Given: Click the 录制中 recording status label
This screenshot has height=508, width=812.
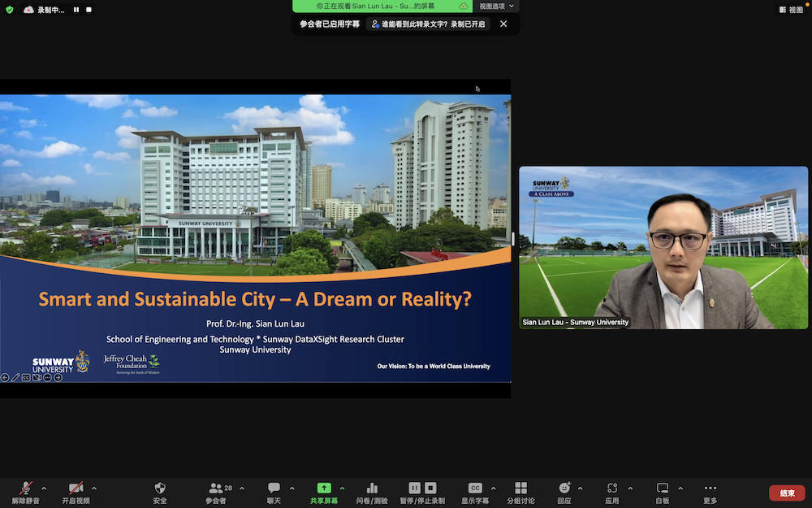Looking at the screenshot, I should (x=50, y=9).
